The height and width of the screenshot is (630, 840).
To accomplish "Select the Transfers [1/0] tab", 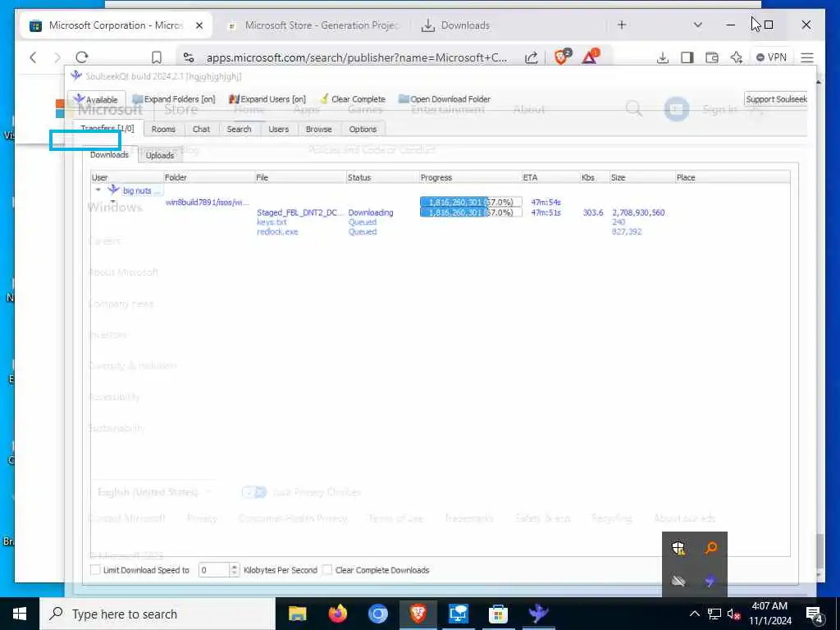I will [107, 128].
